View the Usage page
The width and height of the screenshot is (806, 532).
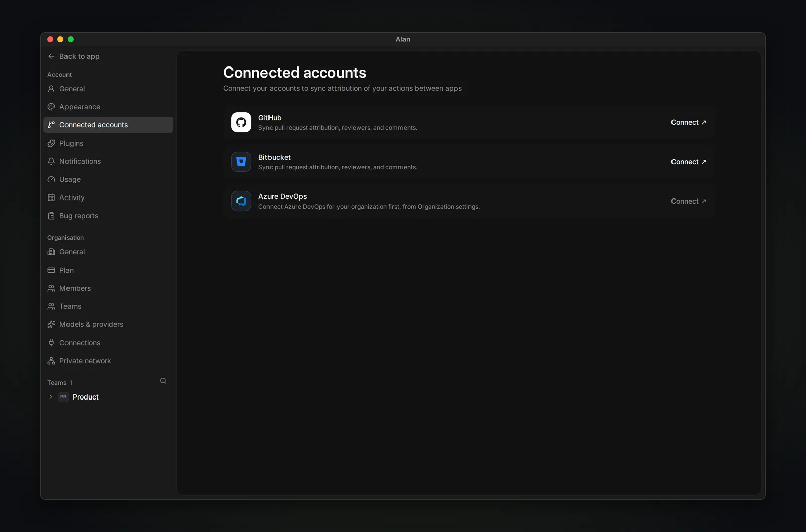108,179
